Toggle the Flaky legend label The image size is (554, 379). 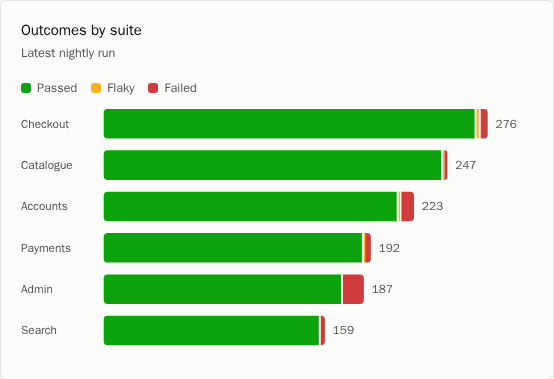(121, 88)
